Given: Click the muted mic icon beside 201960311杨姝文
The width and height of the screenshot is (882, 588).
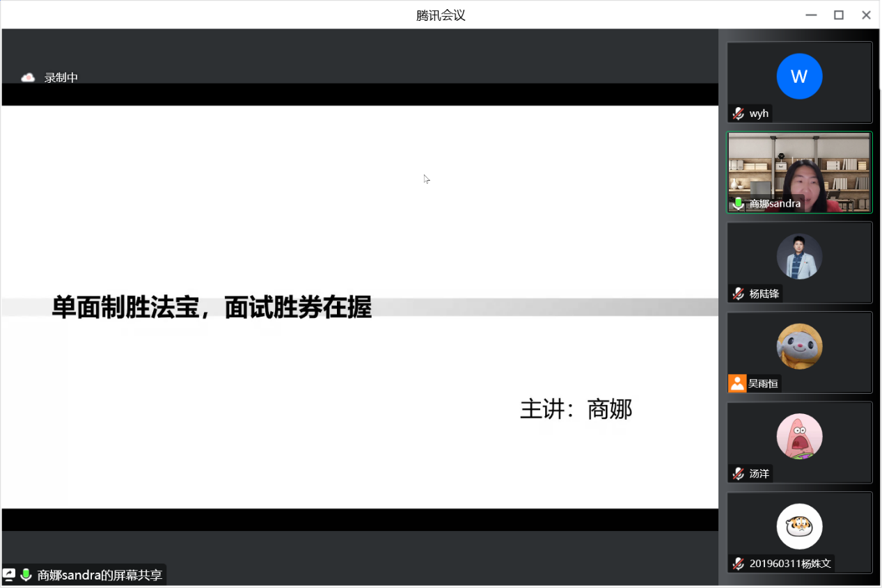Looking at the screenshot, I should click(739, 564).
